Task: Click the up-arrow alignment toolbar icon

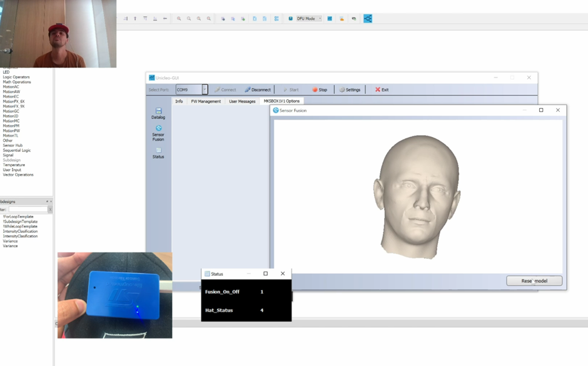Action: pyautogui.click(x=135, y=18)
